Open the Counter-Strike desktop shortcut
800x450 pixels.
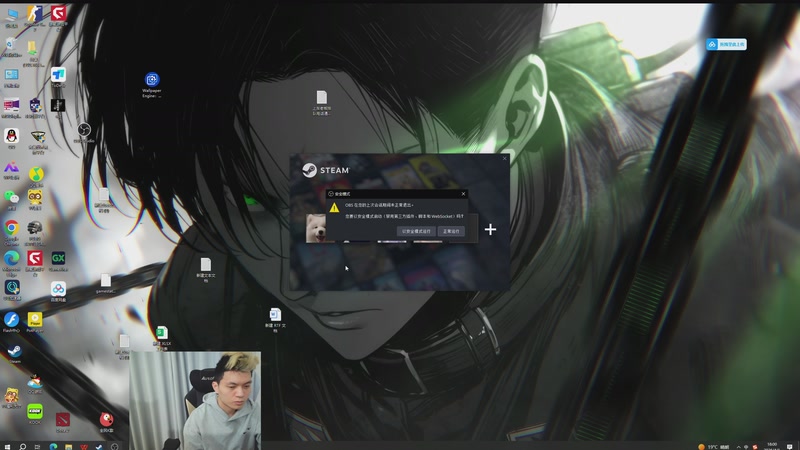35,18
